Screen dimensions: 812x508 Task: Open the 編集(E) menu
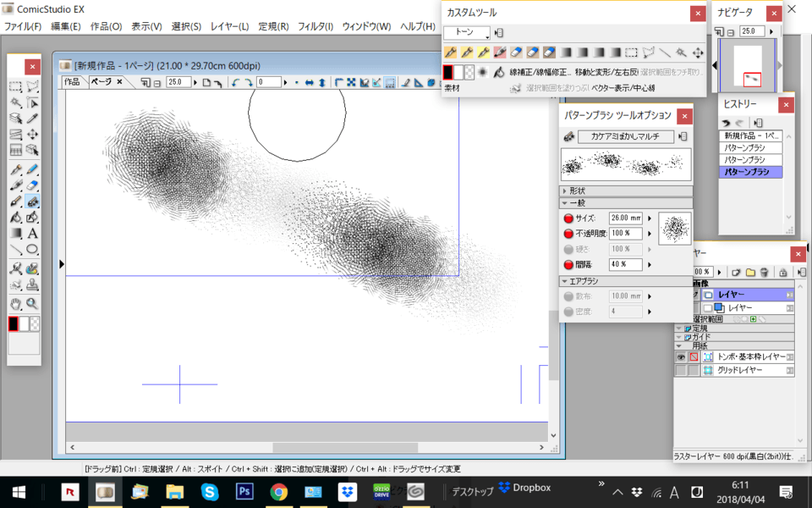pyautogui.click(x=66, y=26)
